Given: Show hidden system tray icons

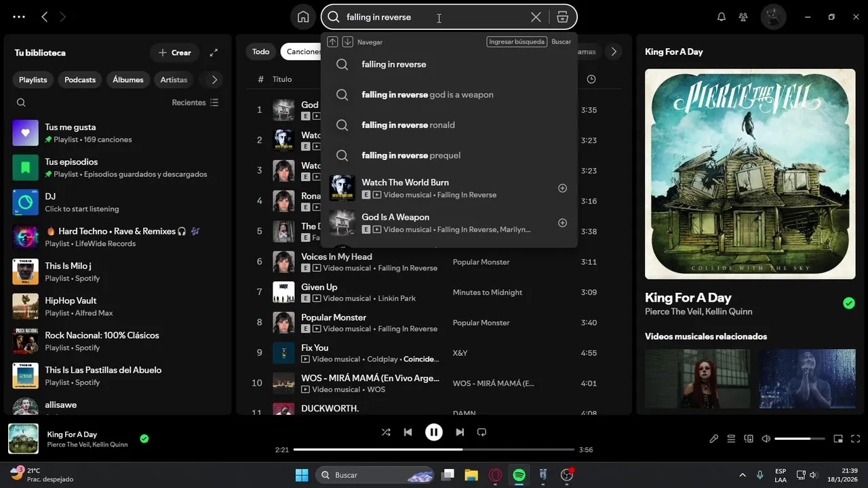Looking at the screenshot, I should (743, 475).
